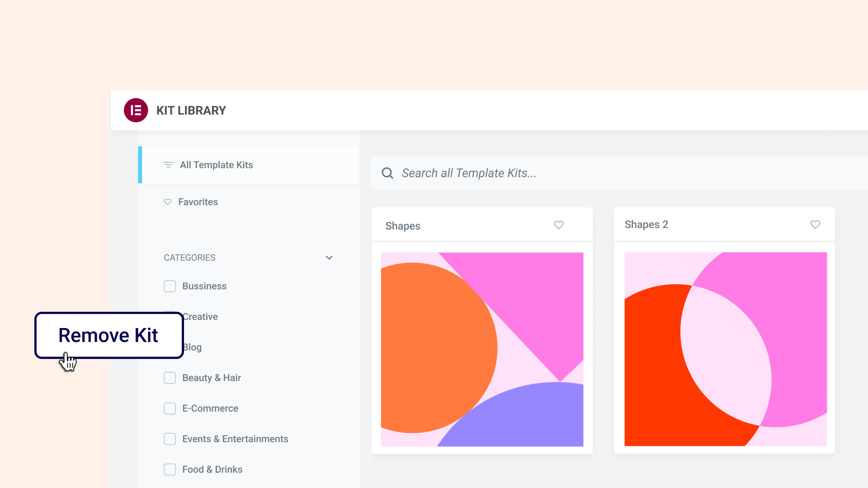
Task: Select Favorites from the sidebar menu
Action: point(198,202)
